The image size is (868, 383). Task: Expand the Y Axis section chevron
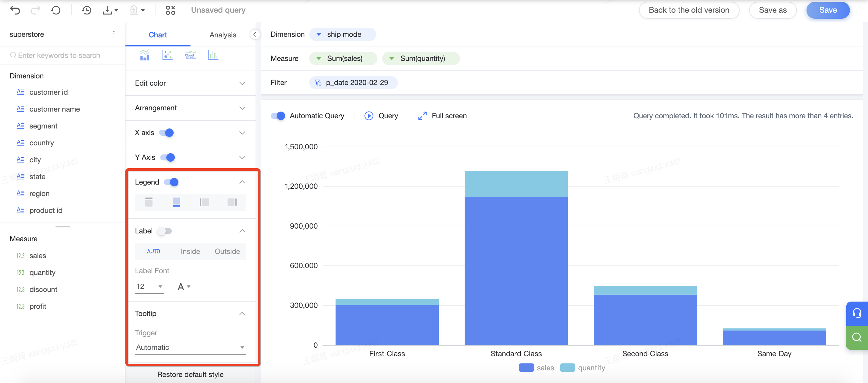(242, 157)
